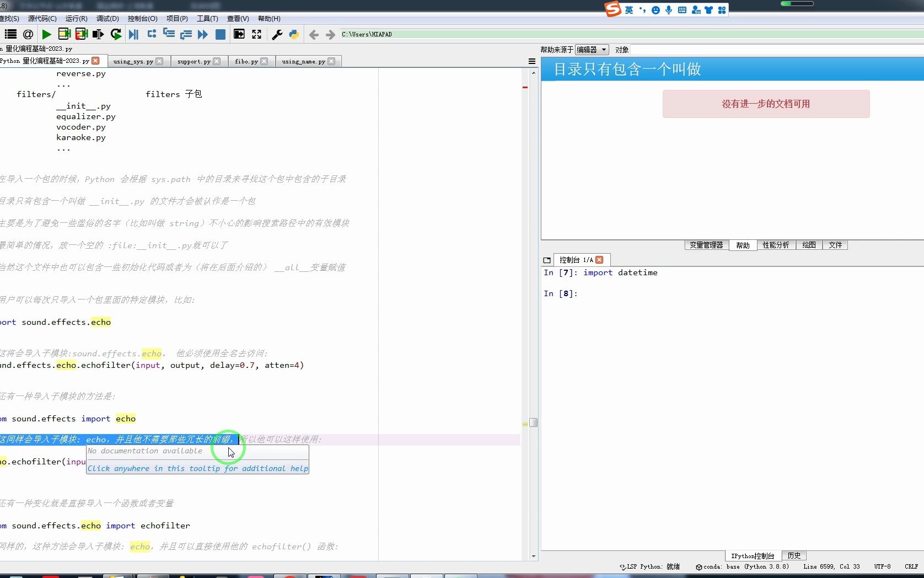The height and width of the screenshot is (578, 924).
Task: Run current cell icon
Action: tap(64, 34)
